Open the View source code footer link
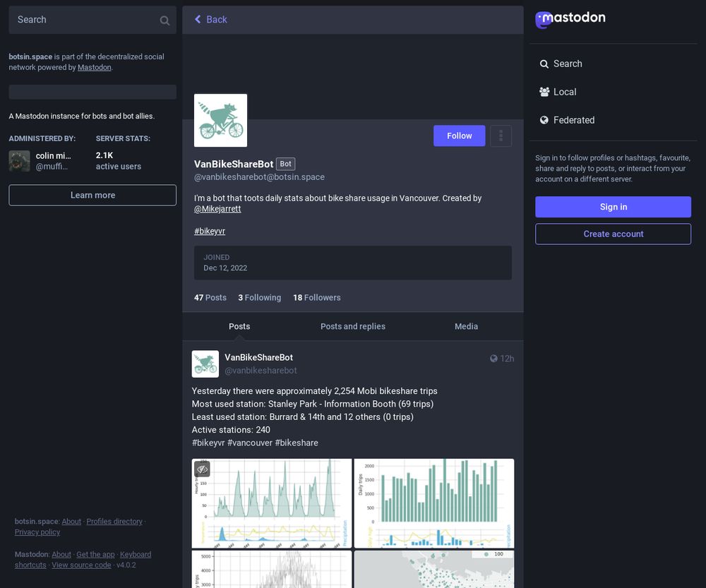 (x=81, y=565)
